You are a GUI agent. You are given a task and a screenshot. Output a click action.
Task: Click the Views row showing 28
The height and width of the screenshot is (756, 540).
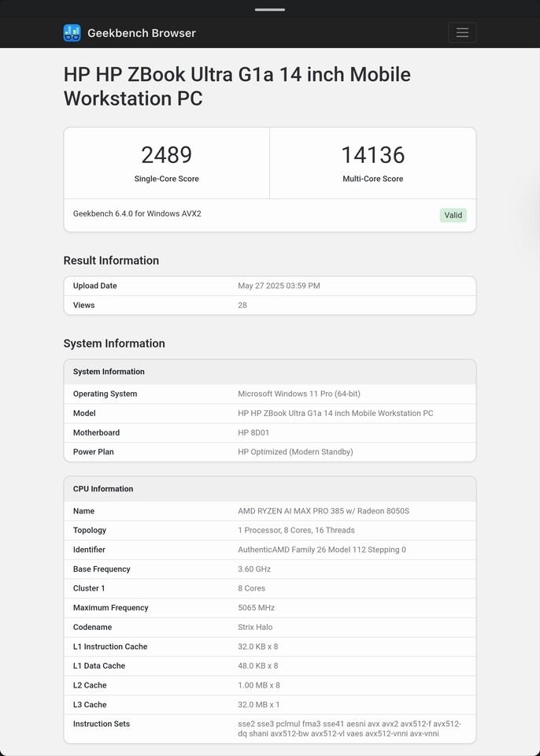(x=270, y=306)
